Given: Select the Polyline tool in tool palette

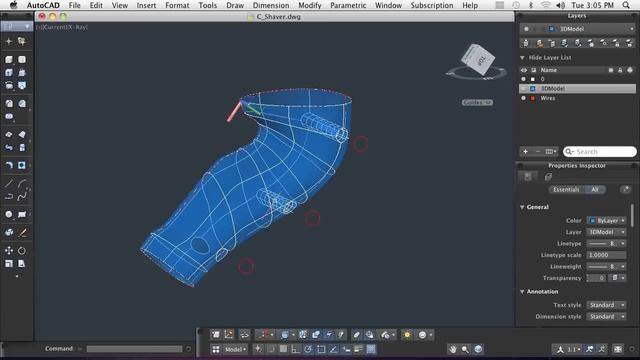Looking at the screenshot, I should coord(9,196).
